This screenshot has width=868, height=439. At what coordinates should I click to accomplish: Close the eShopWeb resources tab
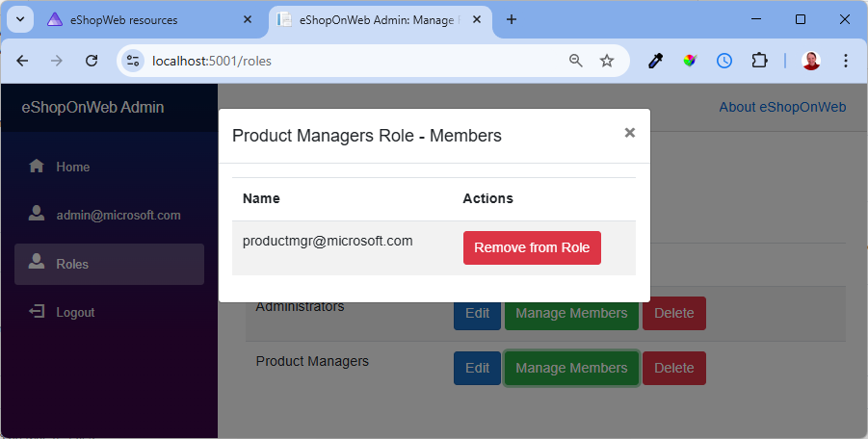248,19
